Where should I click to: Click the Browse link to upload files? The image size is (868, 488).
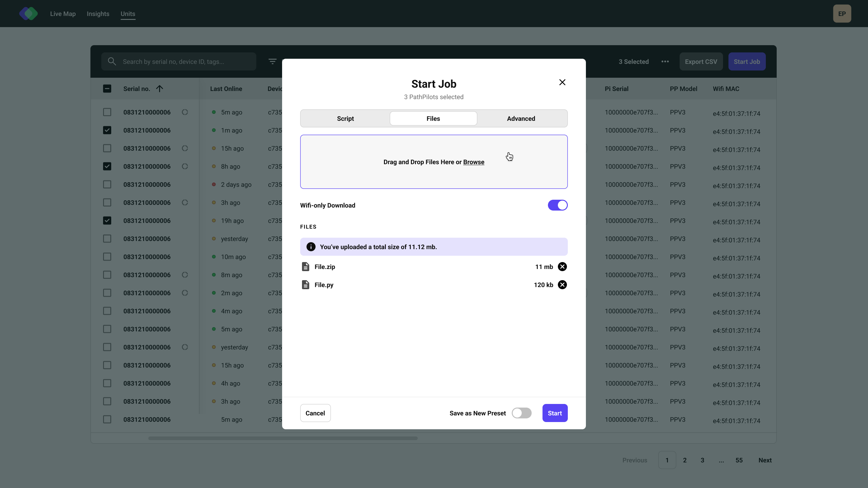[473, 162]
